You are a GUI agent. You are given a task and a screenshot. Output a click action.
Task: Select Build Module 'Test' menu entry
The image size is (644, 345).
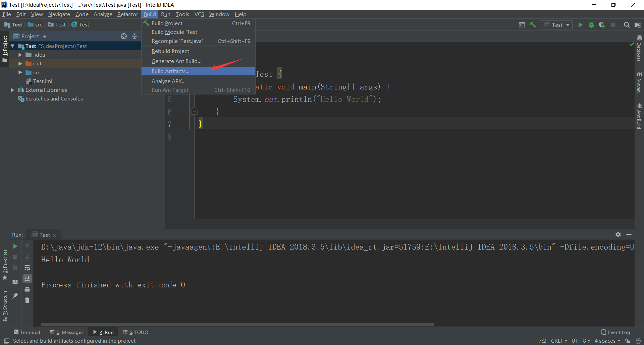point(198,32)
